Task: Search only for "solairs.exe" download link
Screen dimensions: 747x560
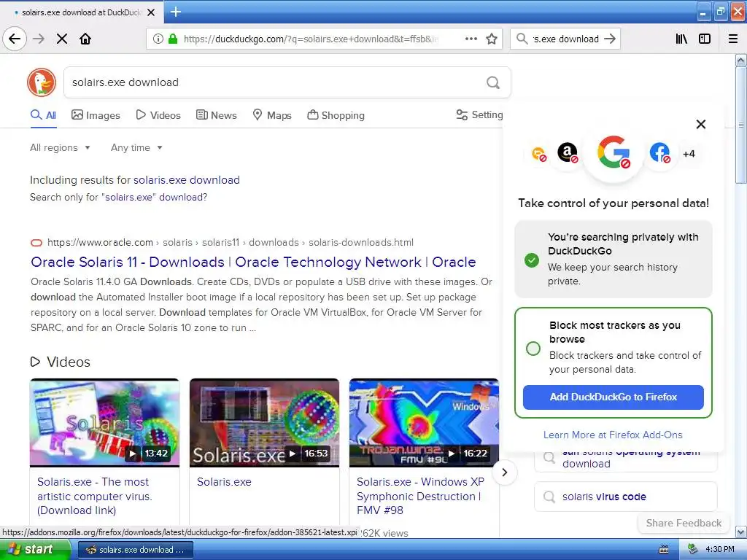Action: coord(119,197)
